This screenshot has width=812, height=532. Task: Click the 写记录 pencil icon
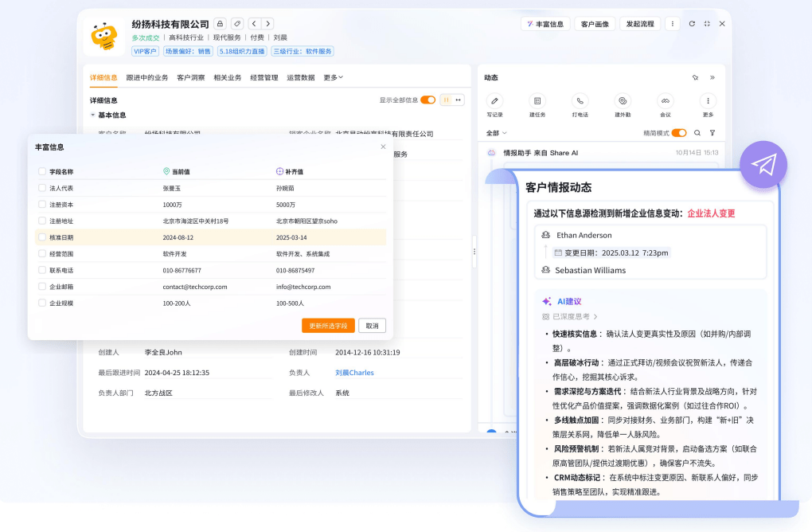tap(494, 101)
